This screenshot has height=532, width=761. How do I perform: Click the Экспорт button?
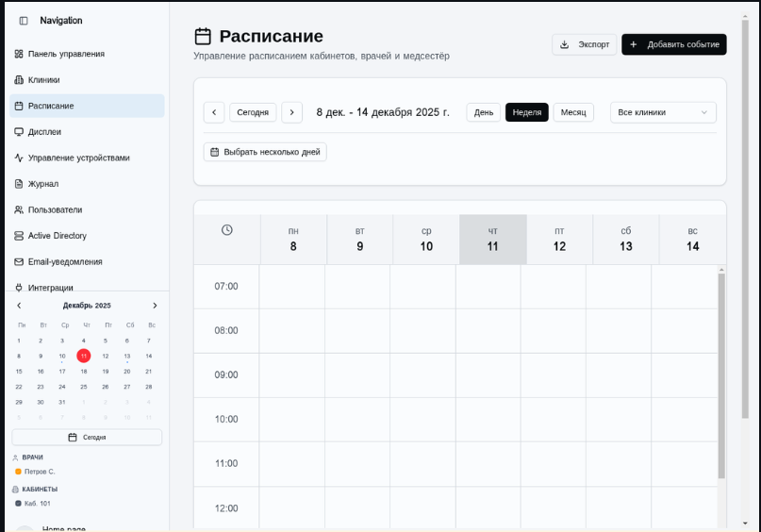(585, 44)
